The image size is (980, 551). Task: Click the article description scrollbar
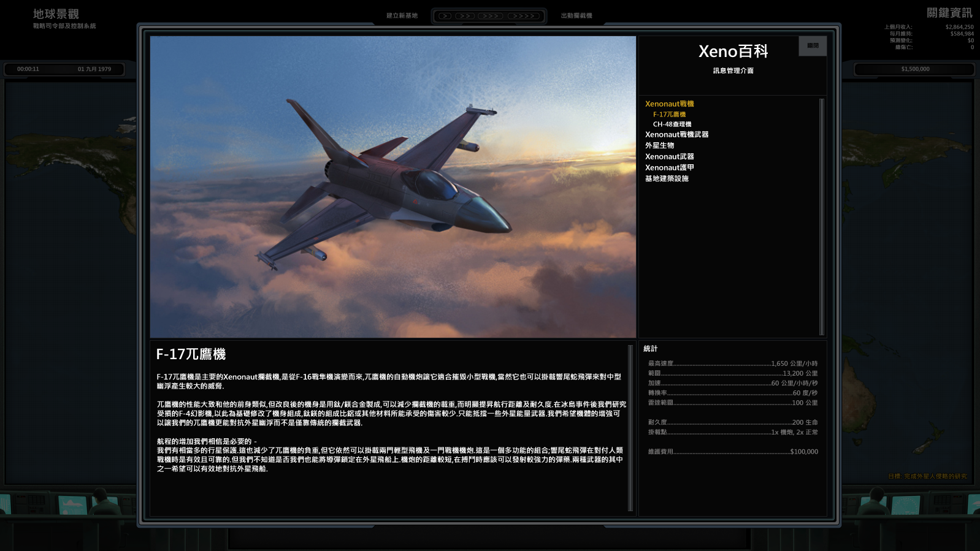click(x=630, y=428)
